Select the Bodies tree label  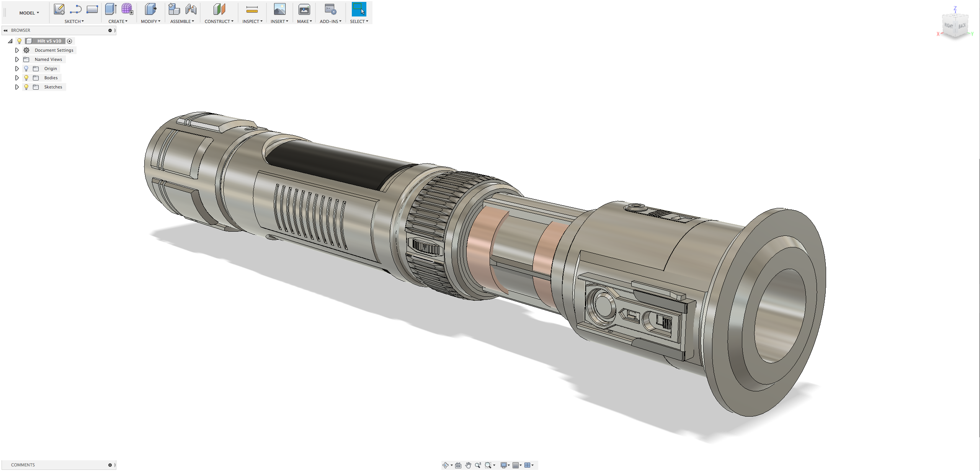click(51, 78)
